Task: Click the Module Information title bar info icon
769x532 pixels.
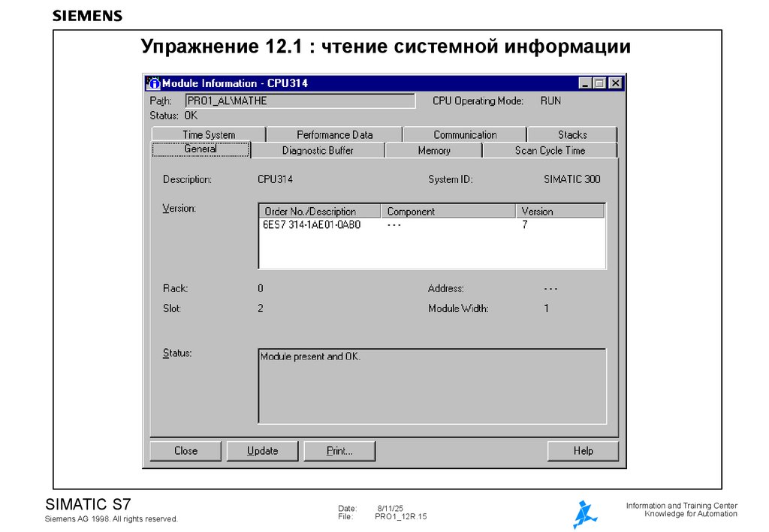Action: point(153,83)
